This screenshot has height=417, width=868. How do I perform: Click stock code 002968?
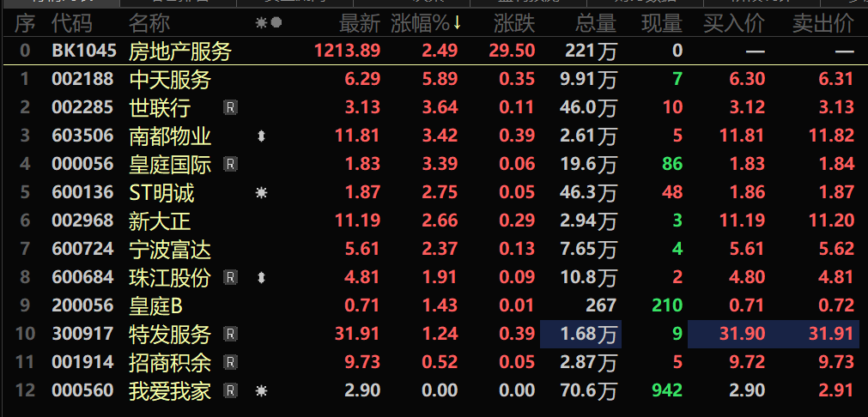[x=82, y=221]
